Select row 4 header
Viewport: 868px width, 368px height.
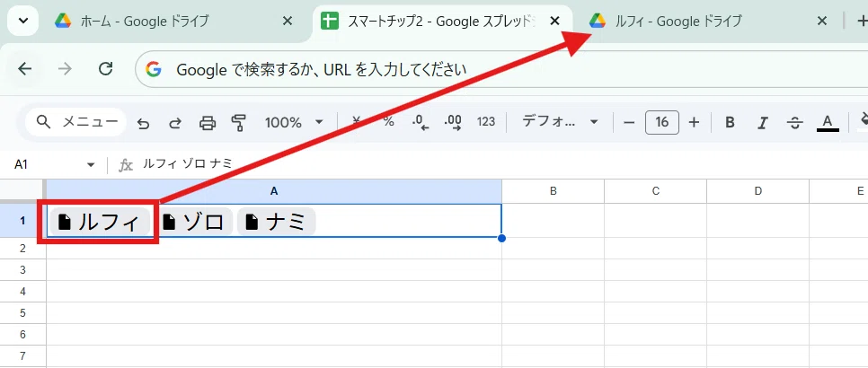22,291
